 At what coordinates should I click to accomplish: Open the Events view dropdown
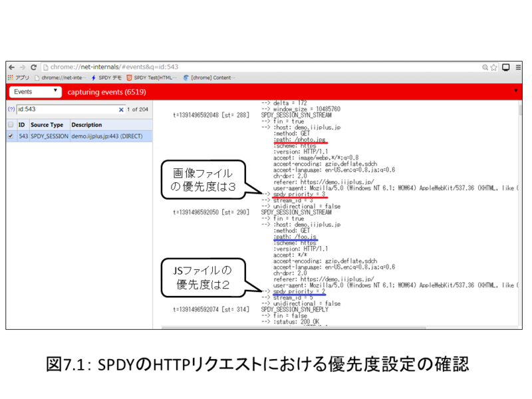[x=35, y=92]
